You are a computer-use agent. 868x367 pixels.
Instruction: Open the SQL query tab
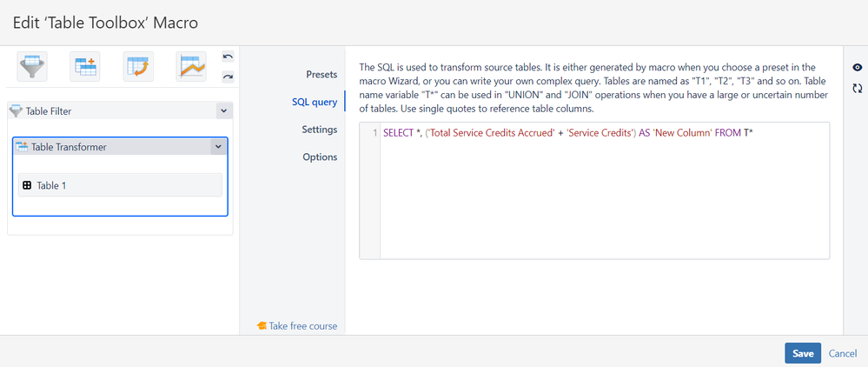[315, 102]
